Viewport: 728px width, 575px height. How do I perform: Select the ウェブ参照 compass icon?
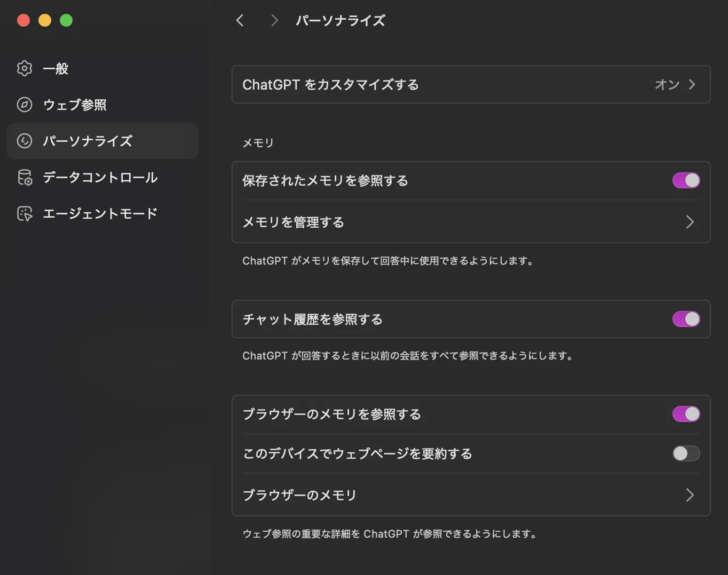point(24,105)
